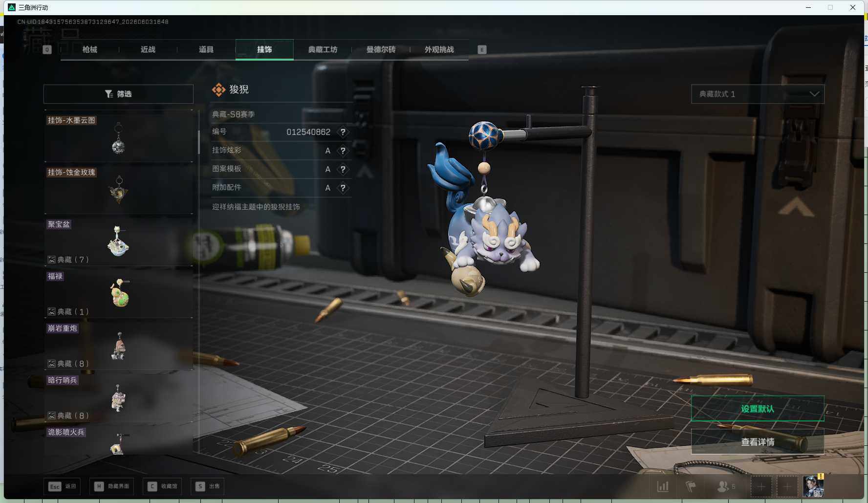
Task: Select the 挂饰 tab
Action: (x=264, y=49)
